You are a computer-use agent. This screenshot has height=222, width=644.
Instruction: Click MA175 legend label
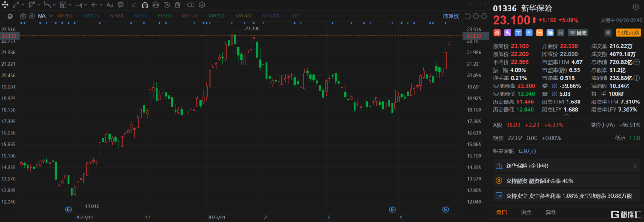click(x=91, y=16)
